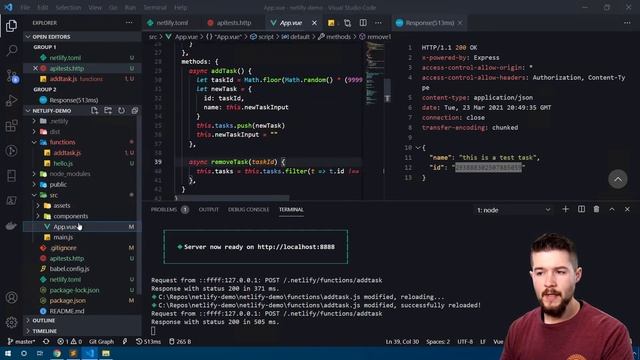Open README.md in the file tree
640x360 pixels.
point(67,311)
